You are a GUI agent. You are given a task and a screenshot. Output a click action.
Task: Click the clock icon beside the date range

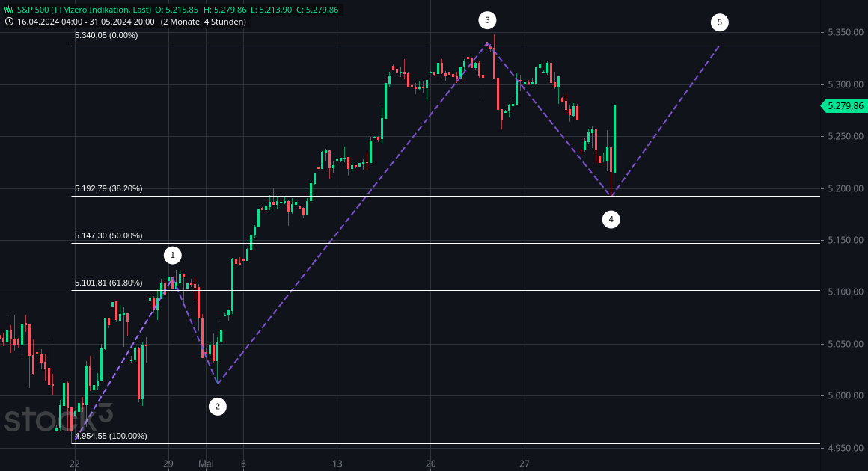10,22
